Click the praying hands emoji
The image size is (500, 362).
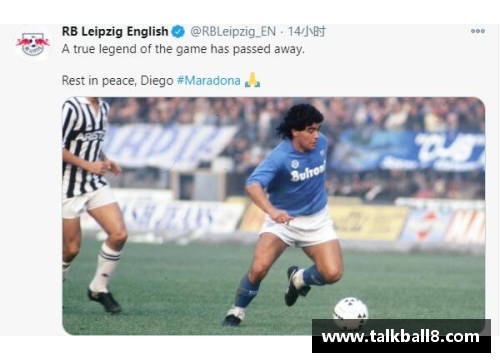(252, 80)
